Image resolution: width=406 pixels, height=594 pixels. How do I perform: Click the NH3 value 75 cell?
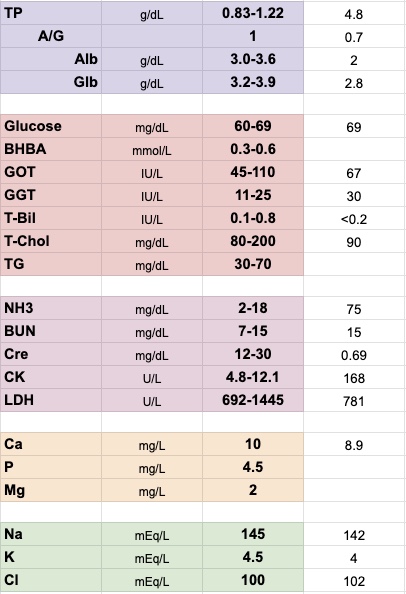pyautogui.click(x=354, y=308)
